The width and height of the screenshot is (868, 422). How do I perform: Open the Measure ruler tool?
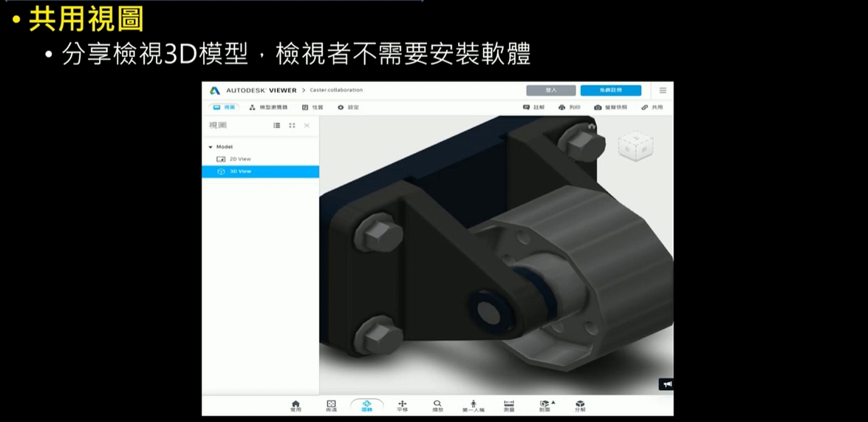pos(509,405)
